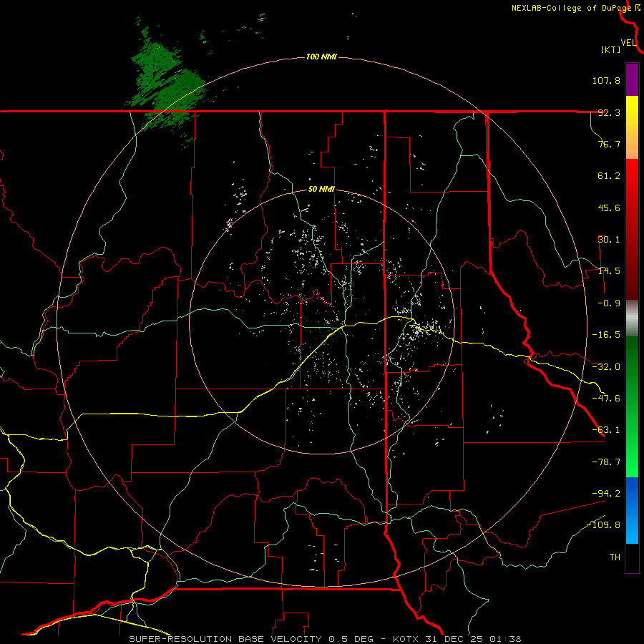This screenshot has height=644, width=644.
Task: Click the 76.7 velocity scale value
Action: pyautogui.click(x=609, y=144)
